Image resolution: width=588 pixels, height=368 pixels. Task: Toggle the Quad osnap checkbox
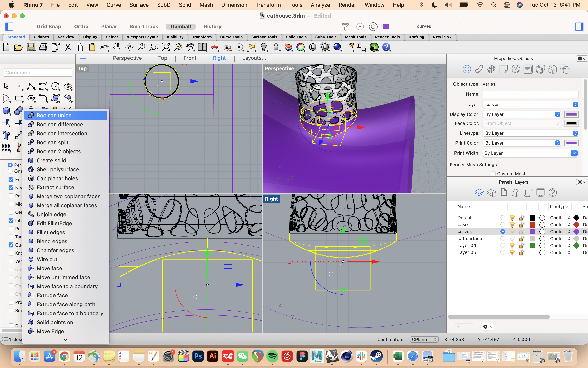[11, 245]
